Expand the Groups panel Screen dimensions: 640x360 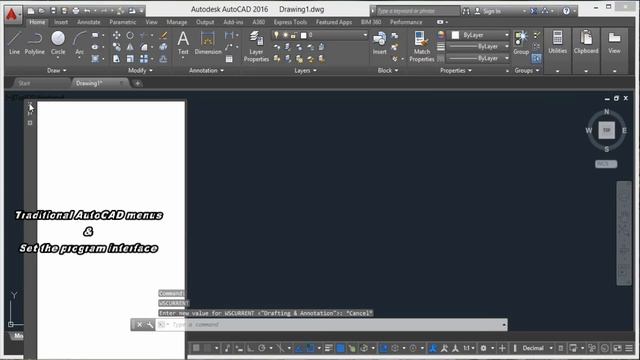527,71
